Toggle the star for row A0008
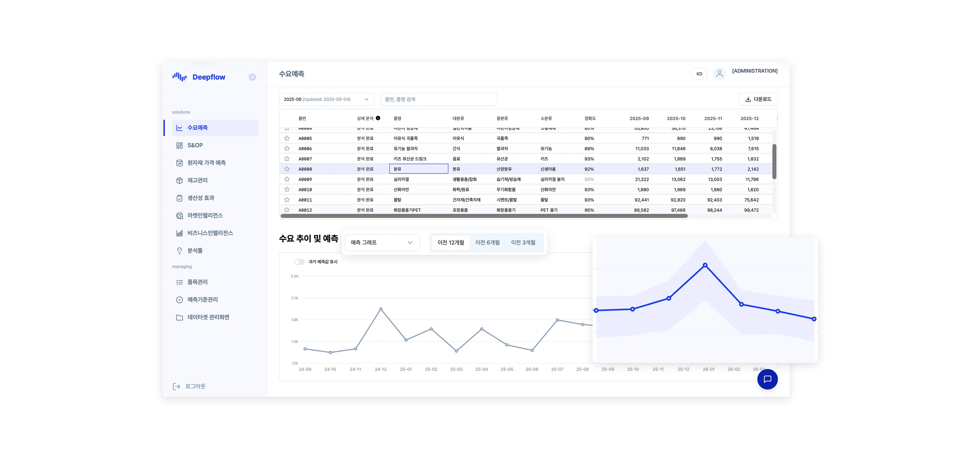This screenshot has width=980, height=459. point(287,169)
